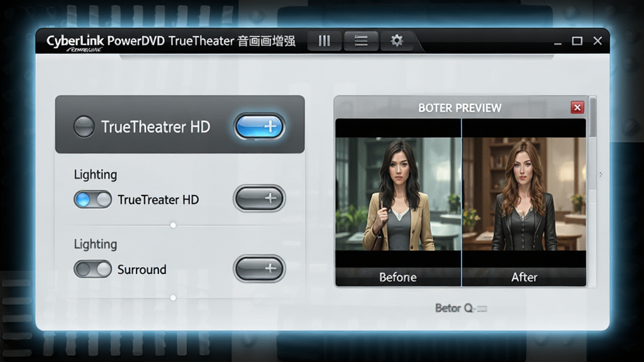Click the blue plus button in header
The image size is (644, 362).
[x=260, y=126]
